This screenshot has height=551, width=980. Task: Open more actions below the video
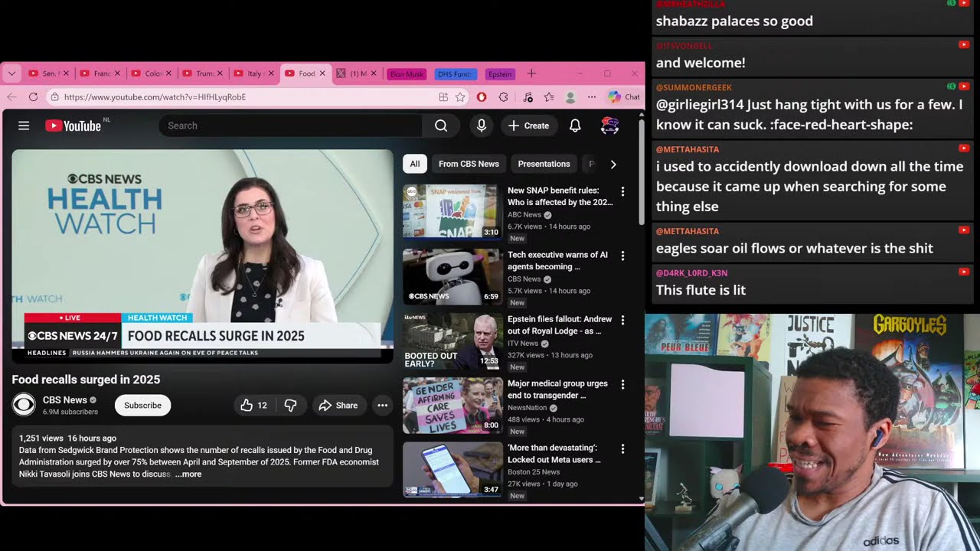(x=382, y=406)
